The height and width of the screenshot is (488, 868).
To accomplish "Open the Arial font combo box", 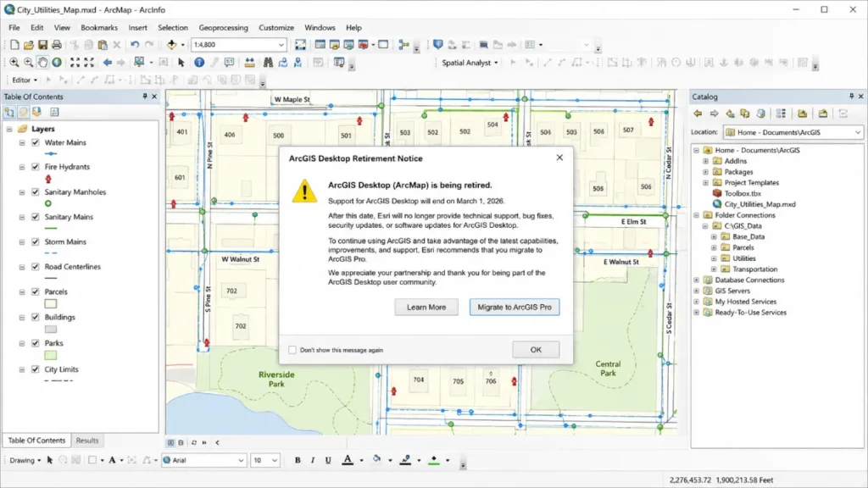I will pos(203,460).
